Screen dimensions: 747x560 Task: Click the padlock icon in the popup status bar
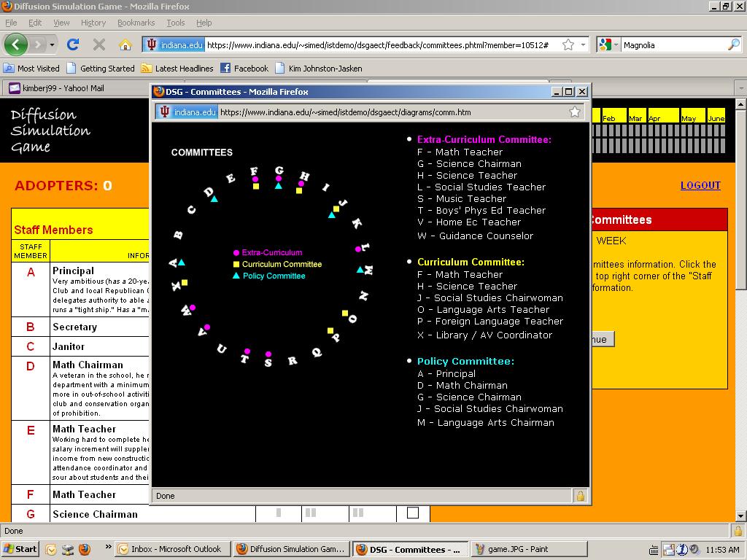(x=580, y=496)
